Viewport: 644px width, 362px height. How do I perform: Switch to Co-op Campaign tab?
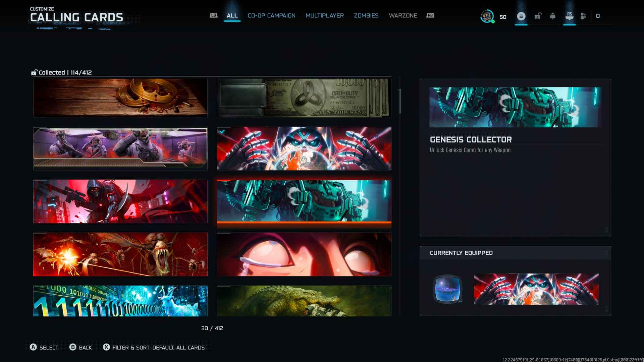click(x=271, y=16)
